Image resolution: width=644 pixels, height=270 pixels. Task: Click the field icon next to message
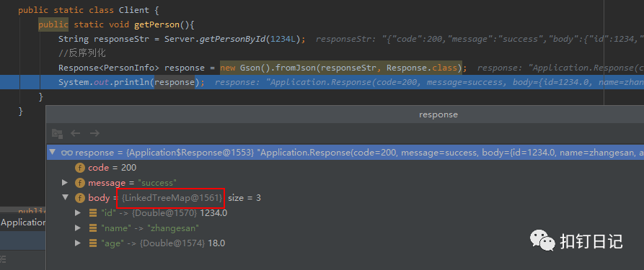point(79,183)
